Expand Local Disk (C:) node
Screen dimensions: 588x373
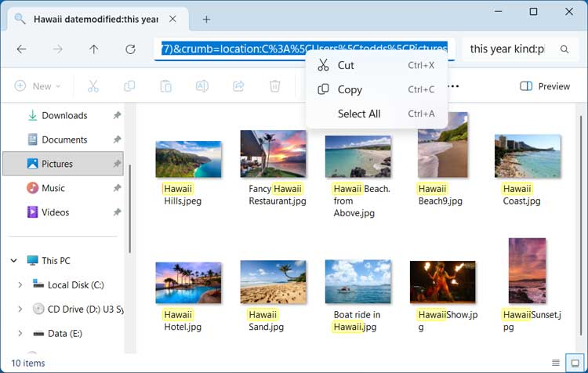pos(20,285)
